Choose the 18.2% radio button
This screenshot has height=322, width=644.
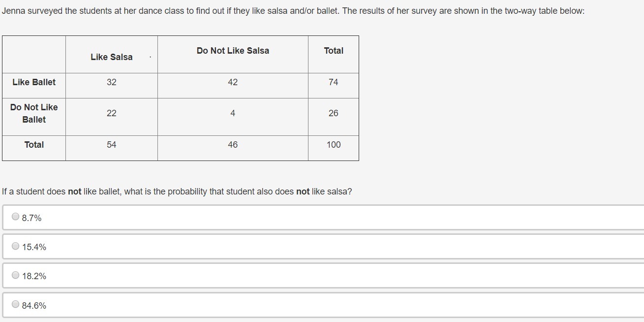click(x=16, y=275)
